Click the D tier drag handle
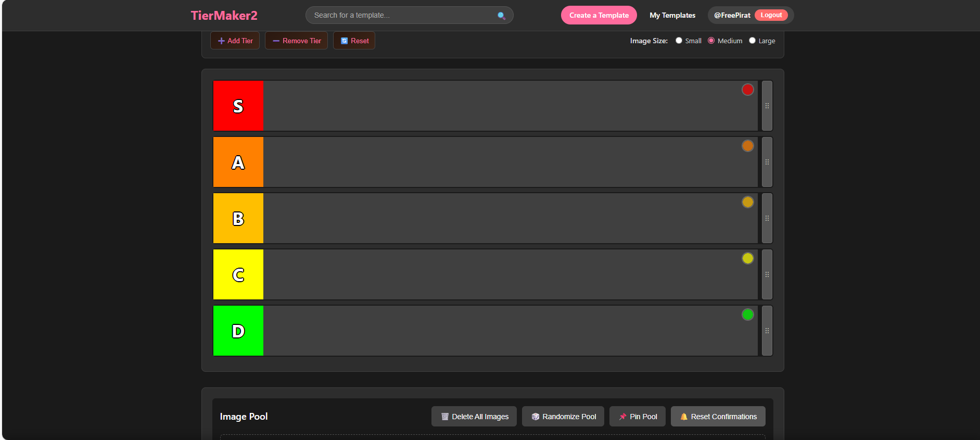This screenshot has height=440, width=980. (x=767, y=331)
